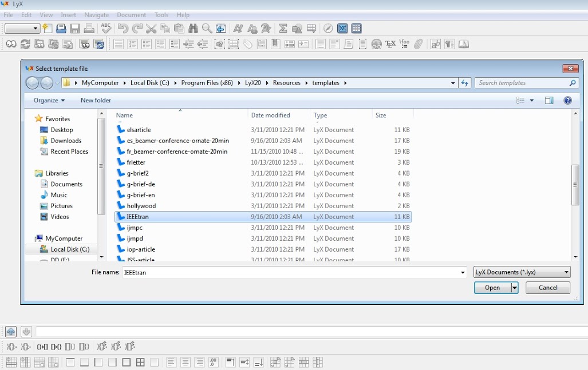Click the Resources segment in address bar
588x370 pixels.
286,83
